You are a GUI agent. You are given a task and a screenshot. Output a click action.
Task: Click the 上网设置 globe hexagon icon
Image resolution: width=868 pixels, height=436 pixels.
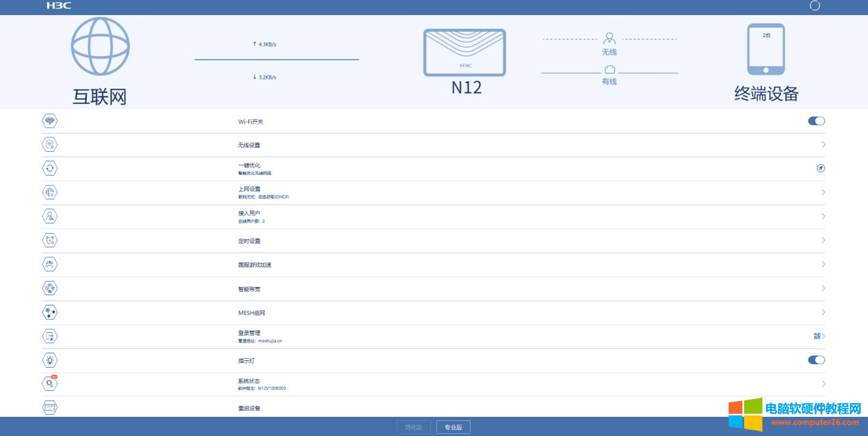point(48,192)
